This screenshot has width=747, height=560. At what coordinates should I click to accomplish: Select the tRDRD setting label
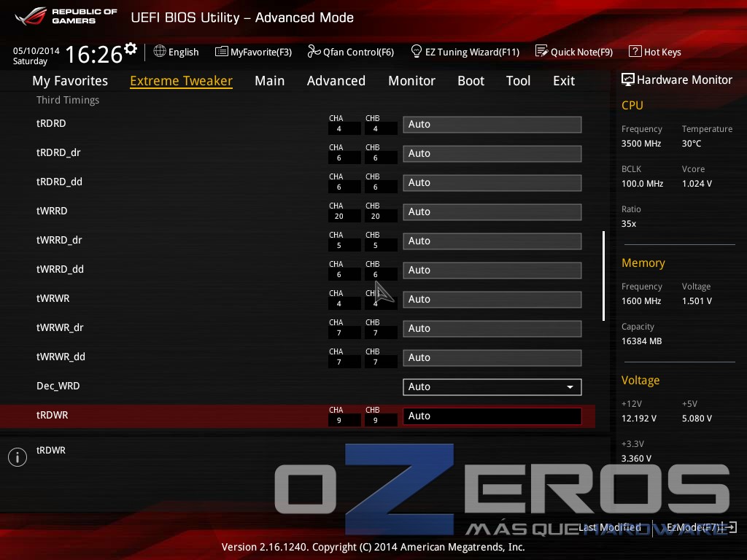pos(51,123)
